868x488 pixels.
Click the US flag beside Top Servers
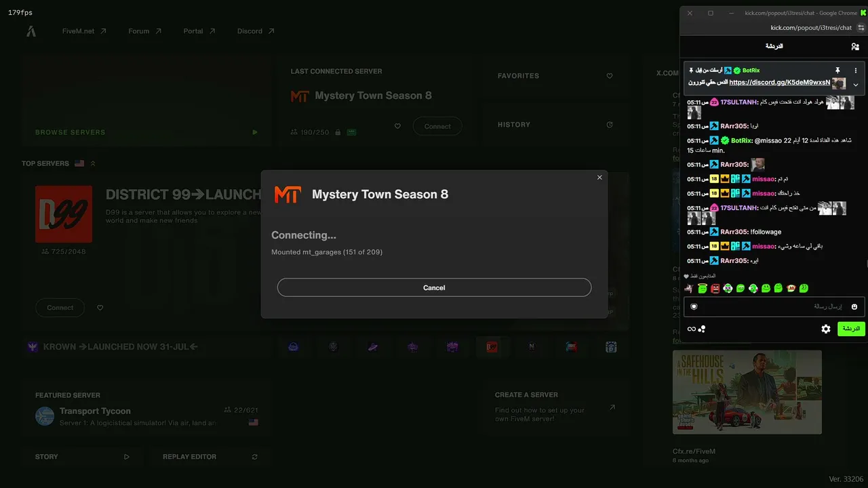click(79, 163)
